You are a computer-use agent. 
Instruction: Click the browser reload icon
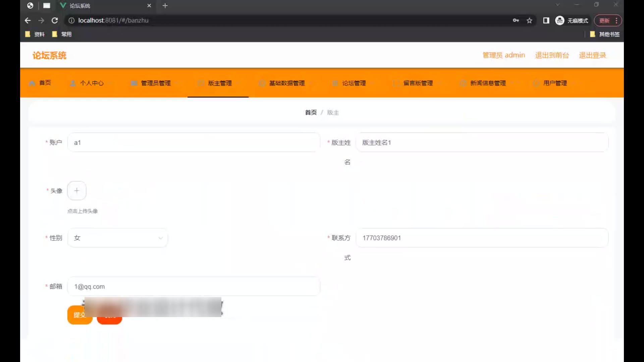coord(55,20)
